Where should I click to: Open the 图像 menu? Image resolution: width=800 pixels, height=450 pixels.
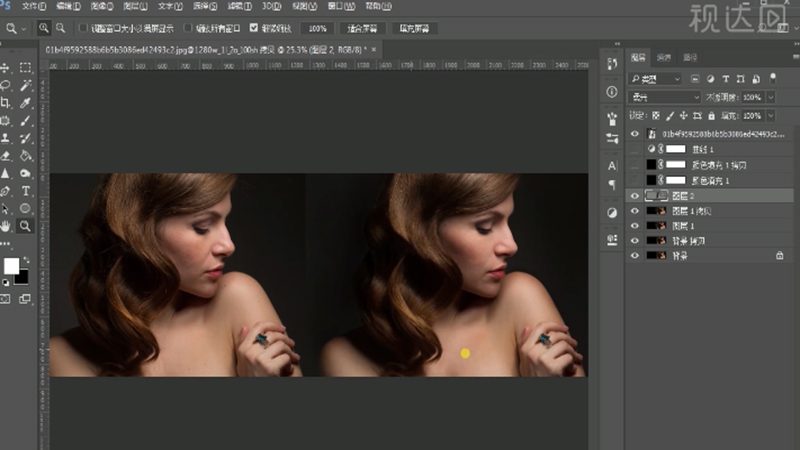tap(102, 6)
